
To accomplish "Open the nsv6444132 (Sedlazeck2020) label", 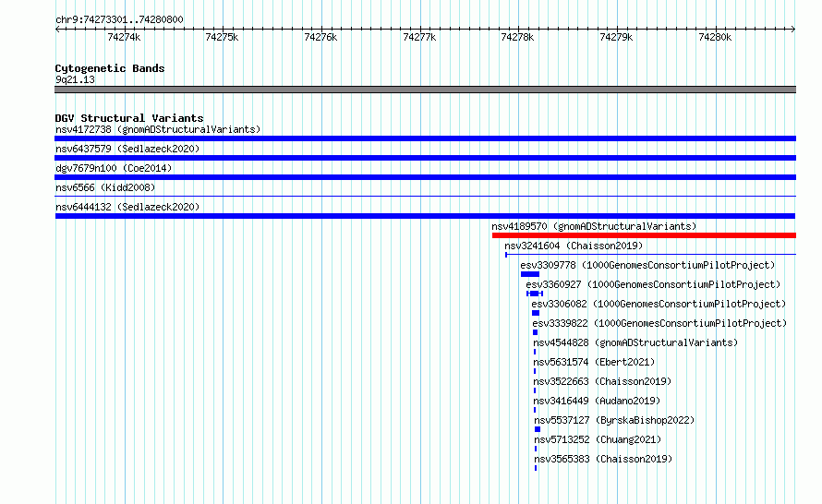I will [127, 207].
